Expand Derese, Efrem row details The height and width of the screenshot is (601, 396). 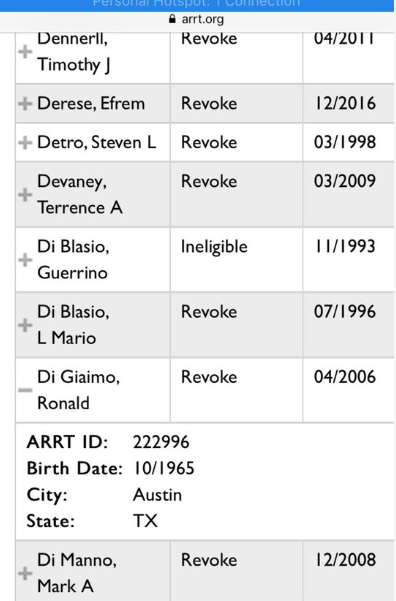pyautogui.click(x=25, y=103)
